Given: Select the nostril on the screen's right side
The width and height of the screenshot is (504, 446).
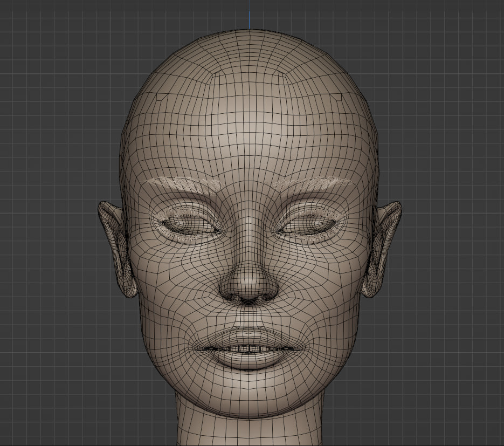Looking at the screenshot, I should click(x=265, y=296).
